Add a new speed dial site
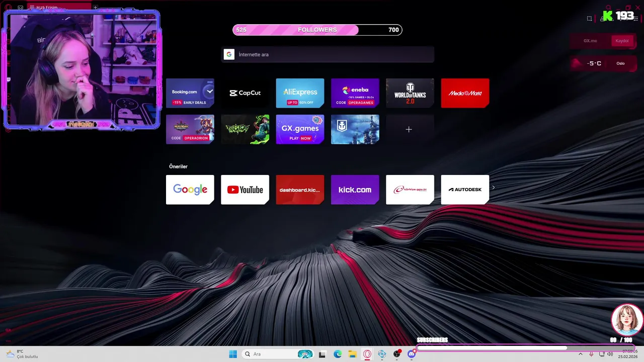Viewport: 644px width, 362px height. click(x=409, y=129)
